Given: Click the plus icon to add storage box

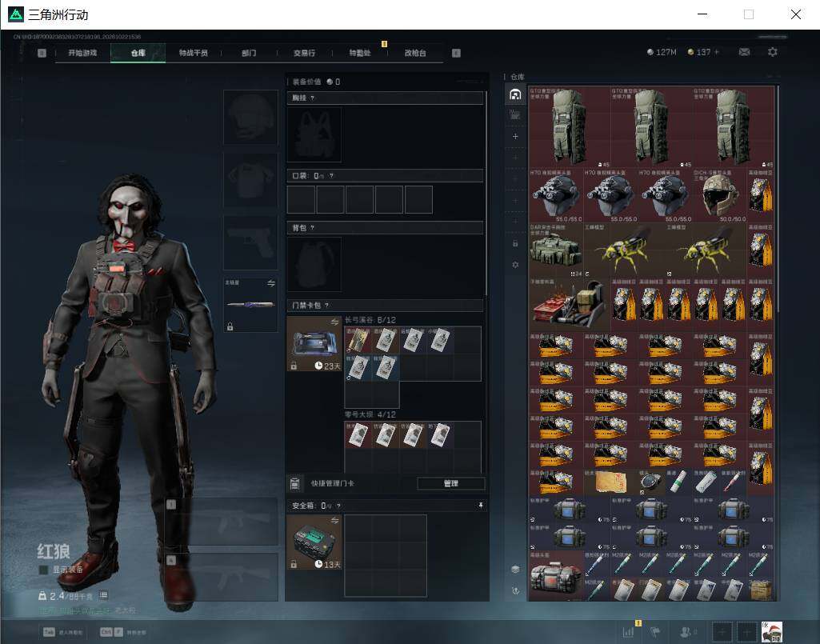Looking at the screenshot, I should [515, 136].
